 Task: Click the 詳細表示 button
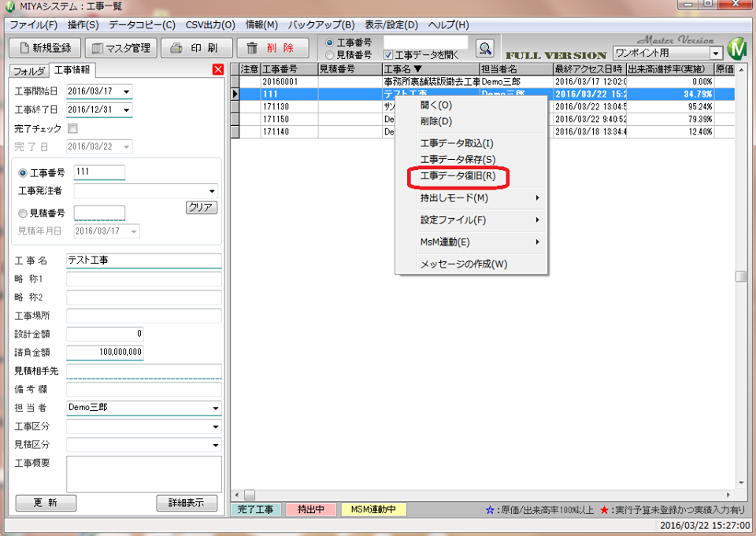pyautogui.click(x=187, y=503)
